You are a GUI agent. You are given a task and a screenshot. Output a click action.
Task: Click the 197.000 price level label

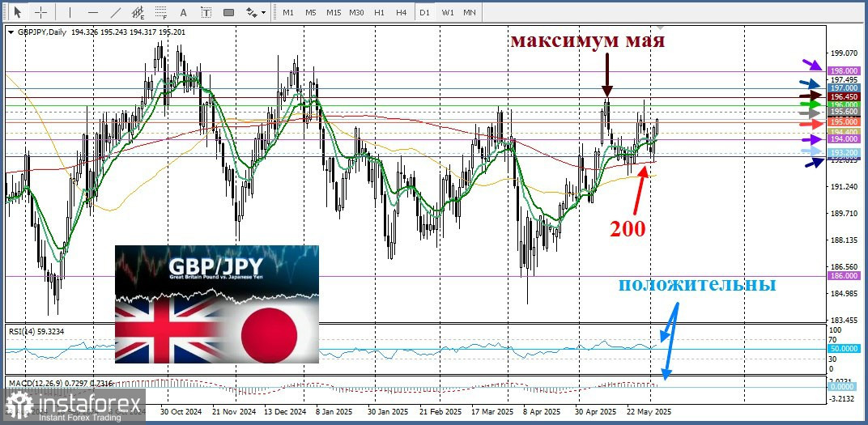coord(844,88)
